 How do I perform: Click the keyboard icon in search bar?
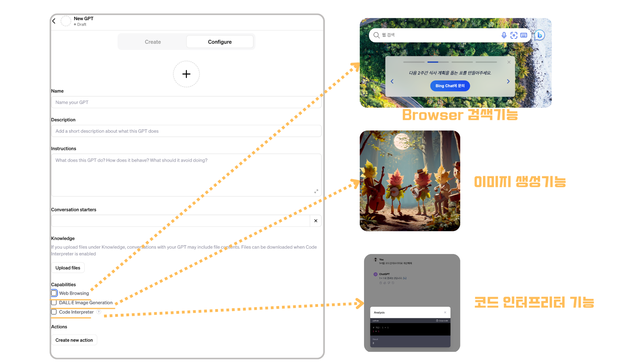click(524, 35)
